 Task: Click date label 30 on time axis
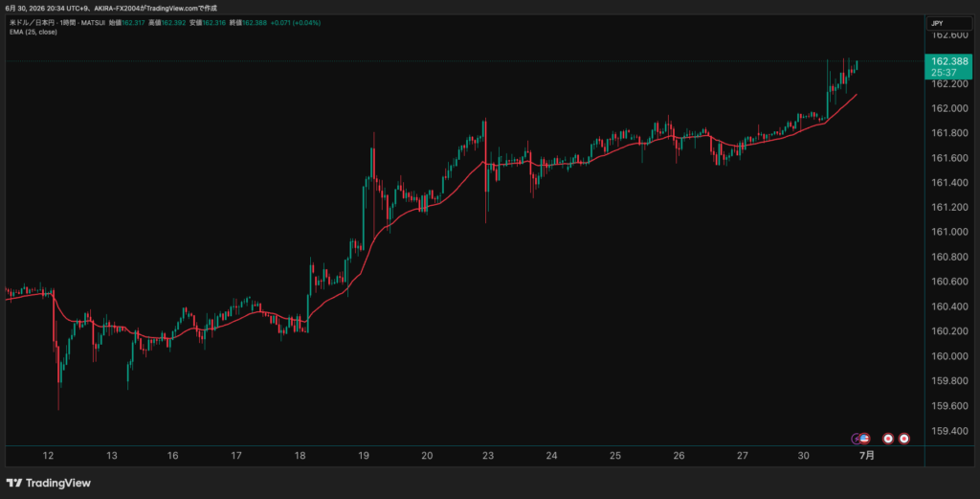point(803,456)
